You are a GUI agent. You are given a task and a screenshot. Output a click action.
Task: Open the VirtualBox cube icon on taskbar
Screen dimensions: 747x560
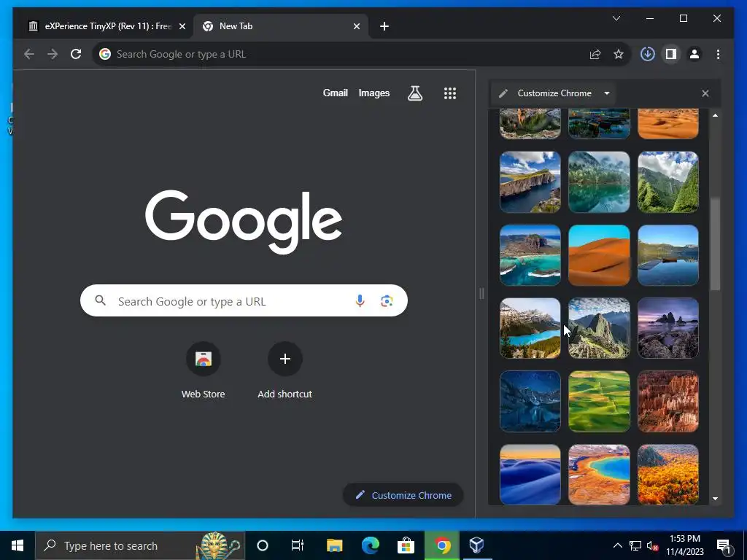point(477,545)
